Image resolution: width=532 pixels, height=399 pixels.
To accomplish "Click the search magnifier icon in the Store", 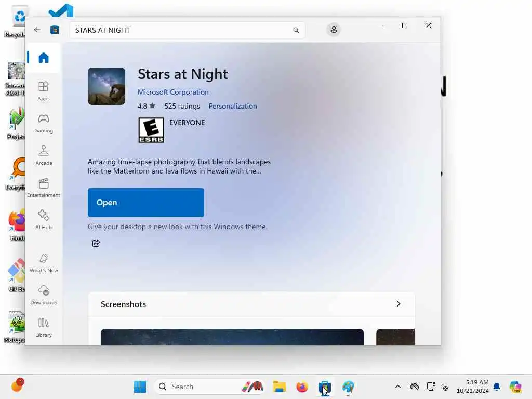I will (296, 30).
